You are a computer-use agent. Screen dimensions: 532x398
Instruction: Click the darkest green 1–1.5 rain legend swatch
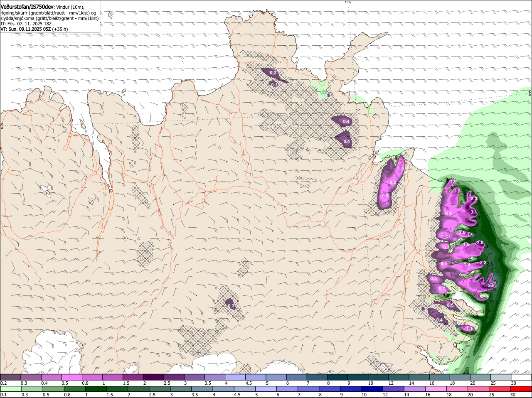pos(96,389)
